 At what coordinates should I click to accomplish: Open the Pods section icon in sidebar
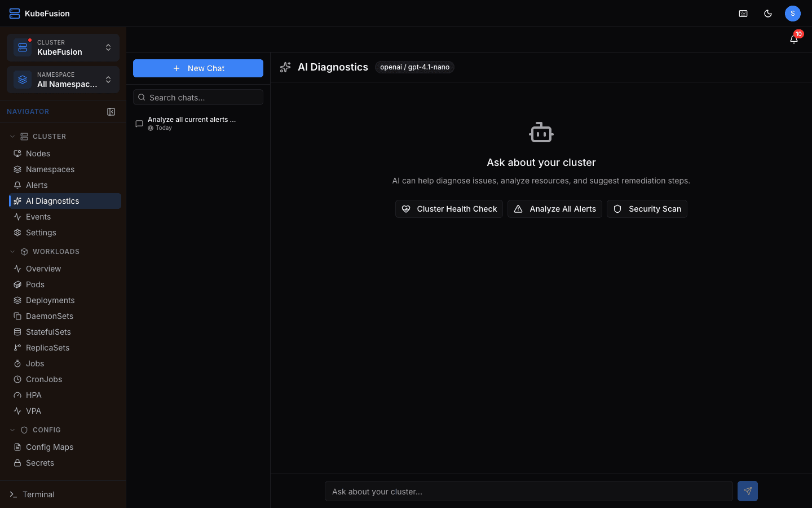tap(17, 284)
